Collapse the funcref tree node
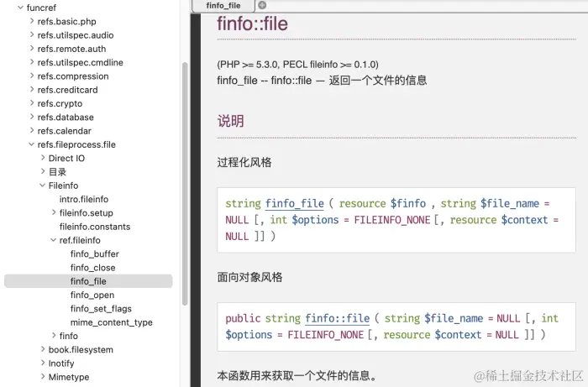 [21, 8]
